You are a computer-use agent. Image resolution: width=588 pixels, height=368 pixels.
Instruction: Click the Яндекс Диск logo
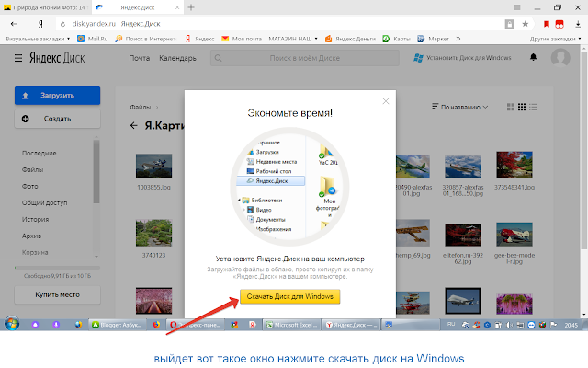click(x=57, y=58)
